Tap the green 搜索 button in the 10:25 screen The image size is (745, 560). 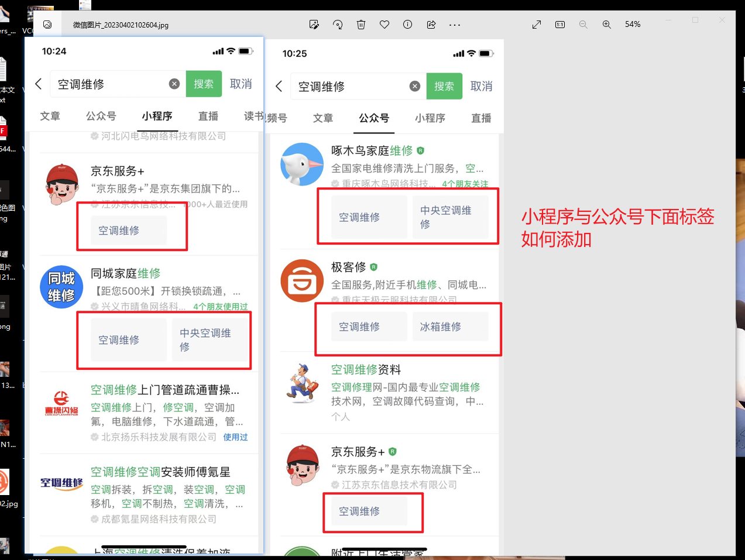click(x=444, y=86)
